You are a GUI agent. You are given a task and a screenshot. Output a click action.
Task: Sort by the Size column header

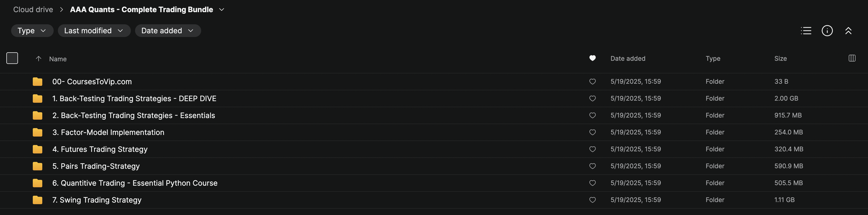click(x=780, y=59)
